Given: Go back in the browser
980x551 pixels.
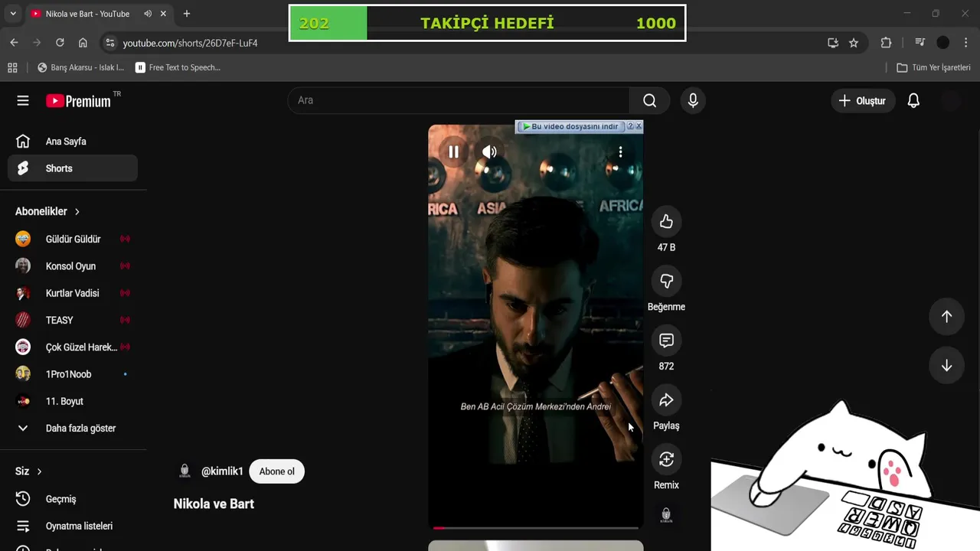Looking at the screenshot, I should point(14,43).
